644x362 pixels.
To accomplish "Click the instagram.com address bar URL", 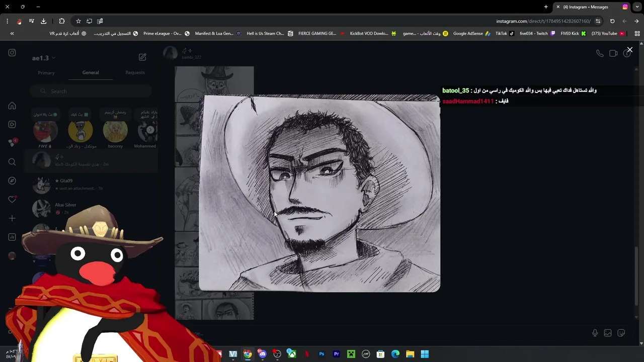I will pyautogui.click(x=543, y=21).
